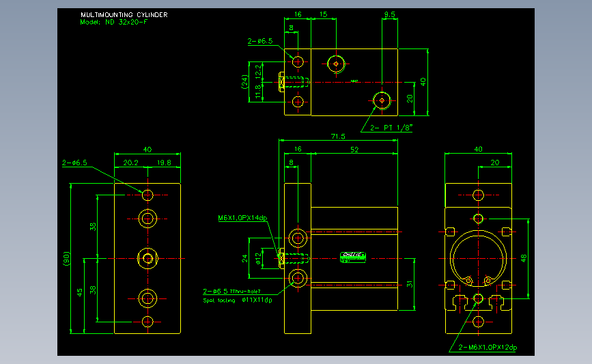This screenshot has height=364, width=592.
Task: Click the '20.2' dimension value
Action: pyautogui.click(x=130, y=163)
